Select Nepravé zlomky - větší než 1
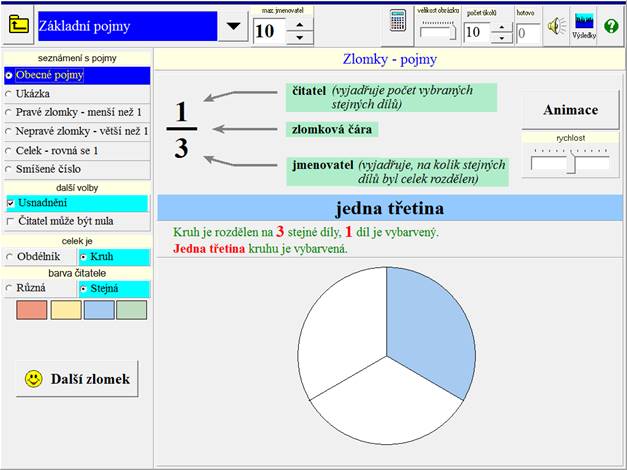 [x=77, y=131]
